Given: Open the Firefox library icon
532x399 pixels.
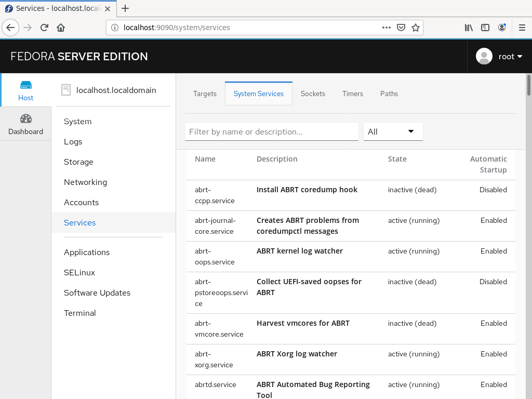Looking at the screenshot, I should coord(469,28).
